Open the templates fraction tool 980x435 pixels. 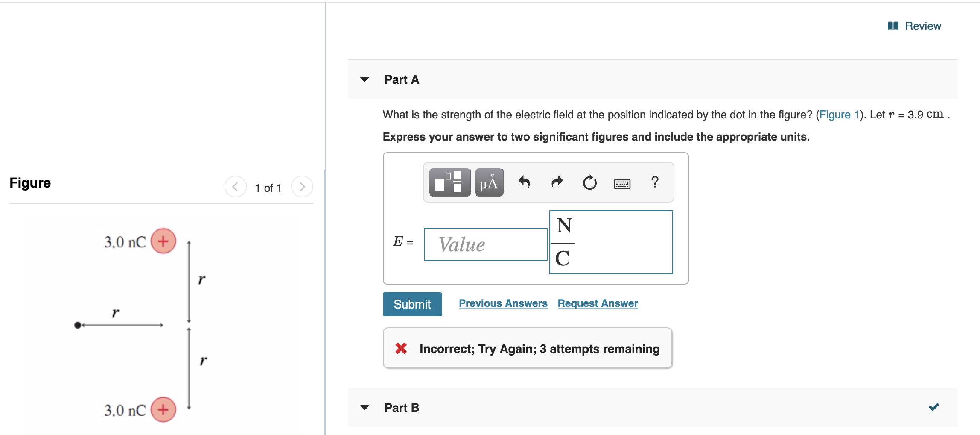[450, 182]
